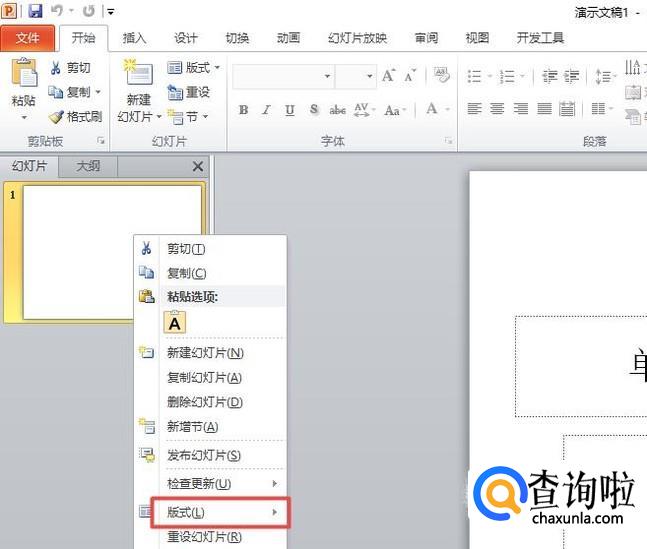Expand the ribbon 复制 dropdown arrow
Viewport: 647px width, 549px height.
click(98, 92)
